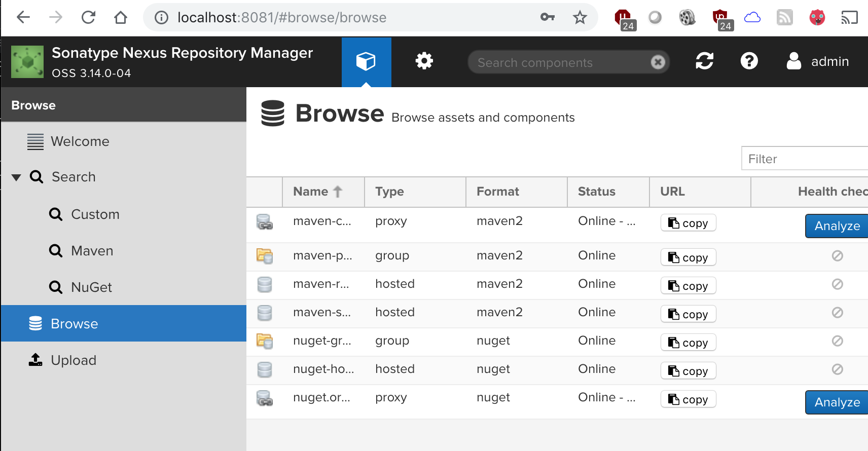Open server administration gear icon
The image size is (868, 451).
tap(424, 61)
